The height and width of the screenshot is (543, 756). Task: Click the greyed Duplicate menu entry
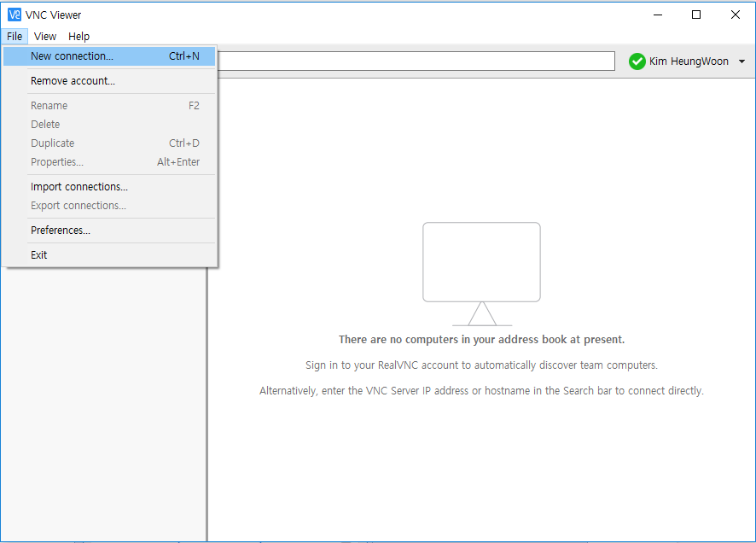[109, 143]
